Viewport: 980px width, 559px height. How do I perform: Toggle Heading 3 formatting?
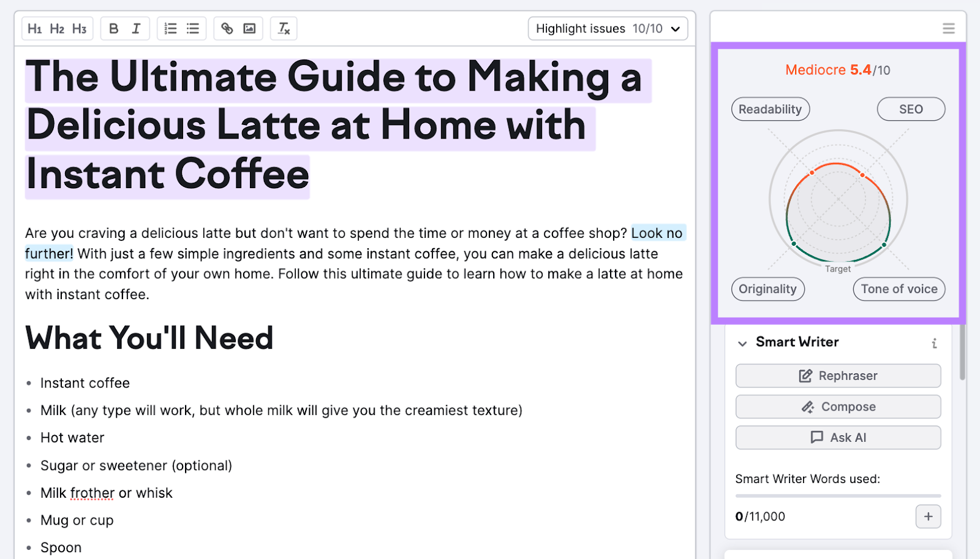click(x=79, y=28)
